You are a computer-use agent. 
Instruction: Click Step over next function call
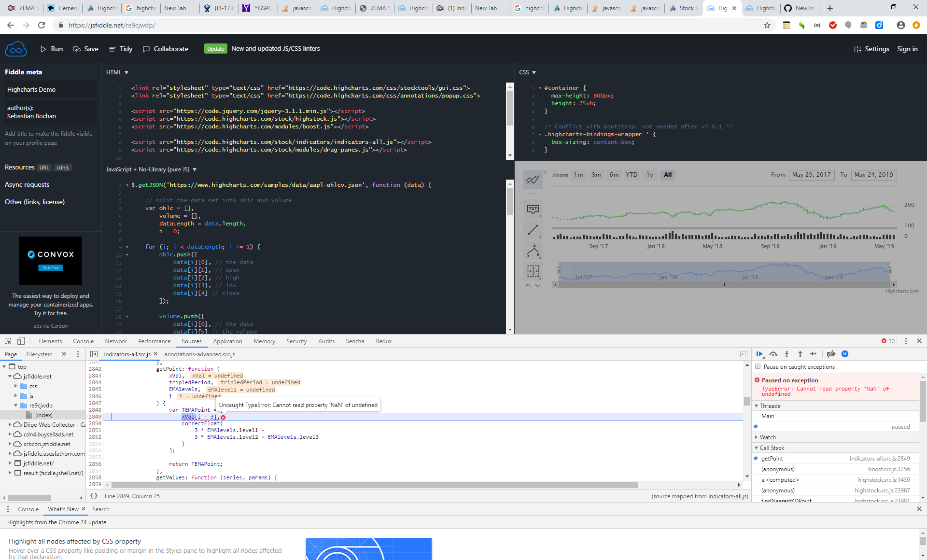773,354
